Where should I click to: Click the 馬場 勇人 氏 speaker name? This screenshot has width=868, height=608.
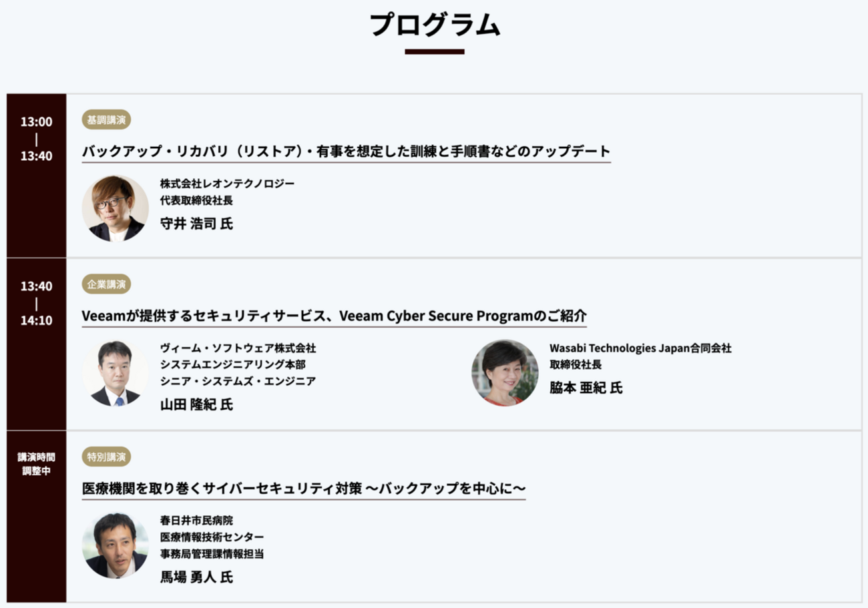[x=196, y=577]
